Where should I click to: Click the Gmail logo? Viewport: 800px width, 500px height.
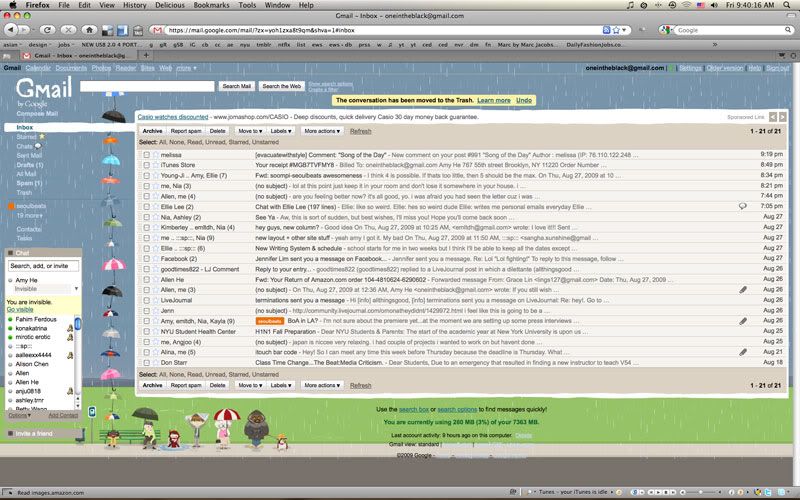tap(43, 88)
